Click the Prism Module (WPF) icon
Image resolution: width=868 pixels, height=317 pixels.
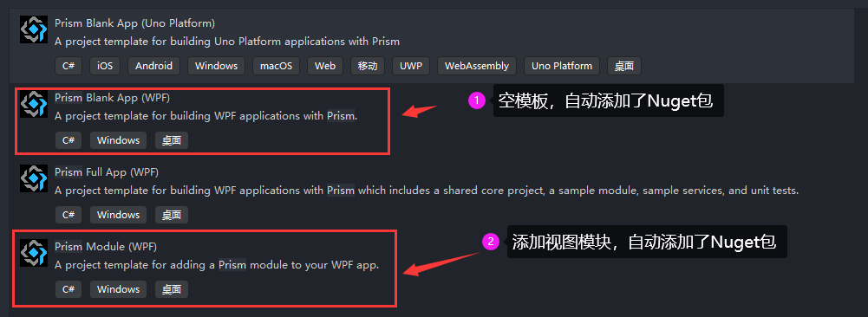[34, 253]
